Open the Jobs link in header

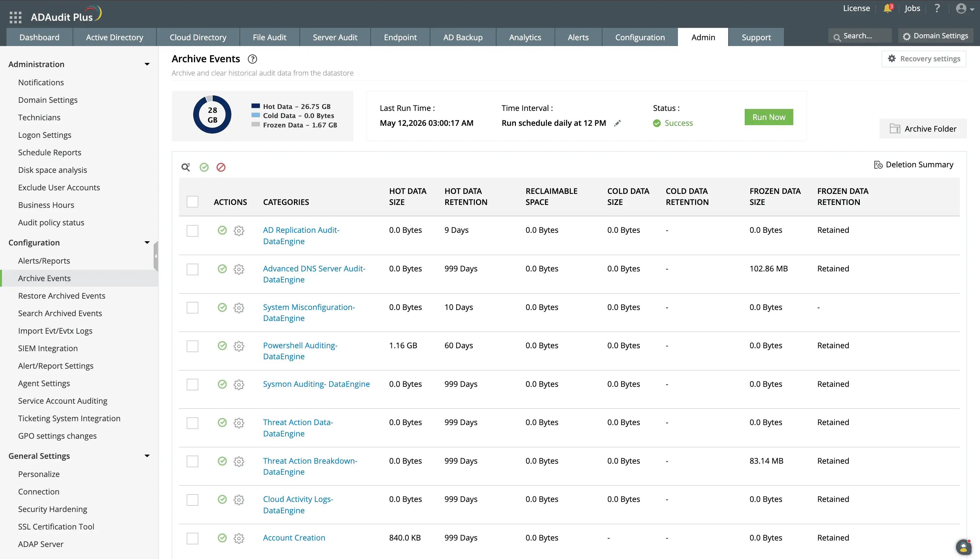(x=912, y=8)
